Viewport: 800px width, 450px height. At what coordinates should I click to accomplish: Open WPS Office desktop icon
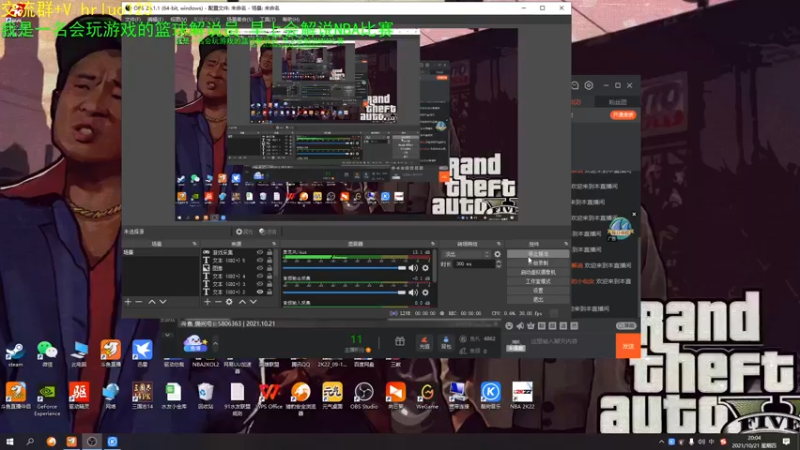[269, 396]
